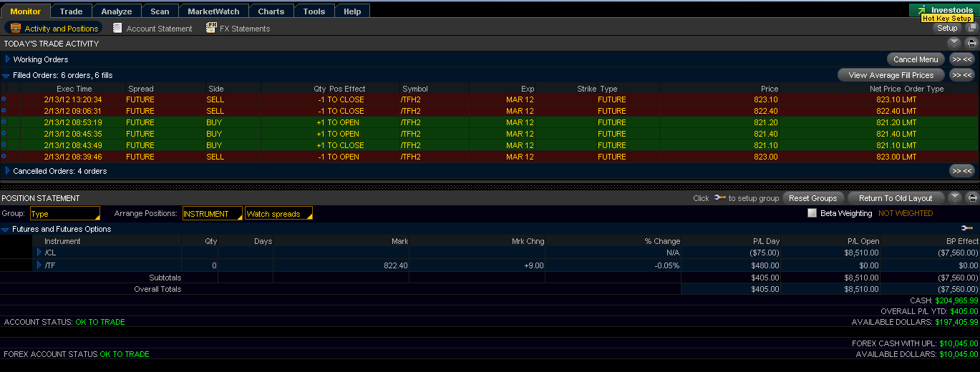This screenshot has height=372, width=980.
Task: Click the Cancel Menu button
Action: (916, 59)
